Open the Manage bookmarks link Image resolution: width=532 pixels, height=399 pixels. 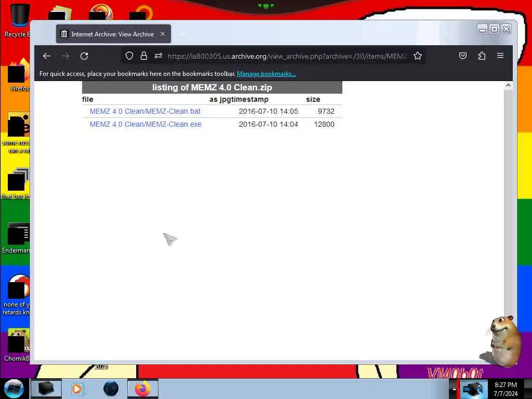coord(267,74)
